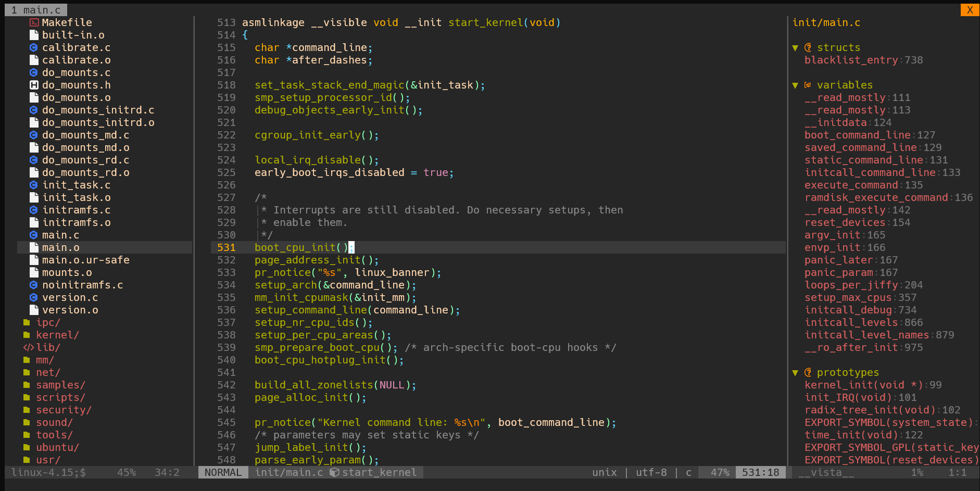
Task: Click the file icon beside main.o
Action: click(34, 247)
